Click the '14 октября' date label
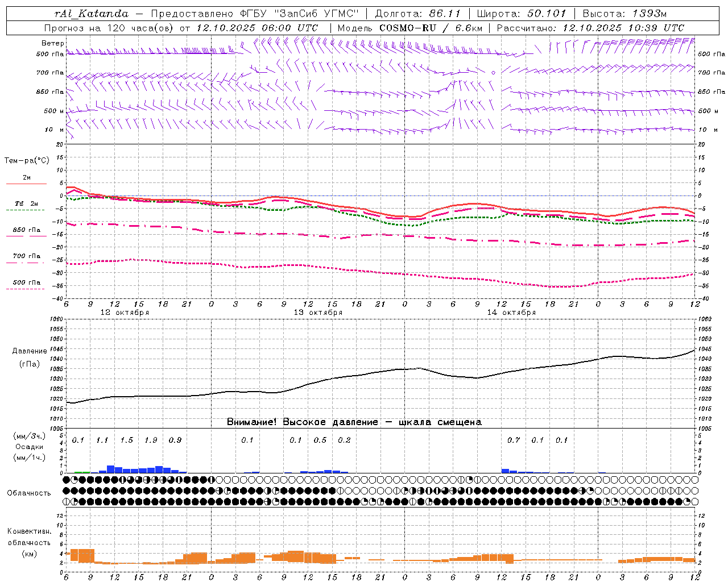This screenshot has width=728, height=582. click(x=511, y=313)
